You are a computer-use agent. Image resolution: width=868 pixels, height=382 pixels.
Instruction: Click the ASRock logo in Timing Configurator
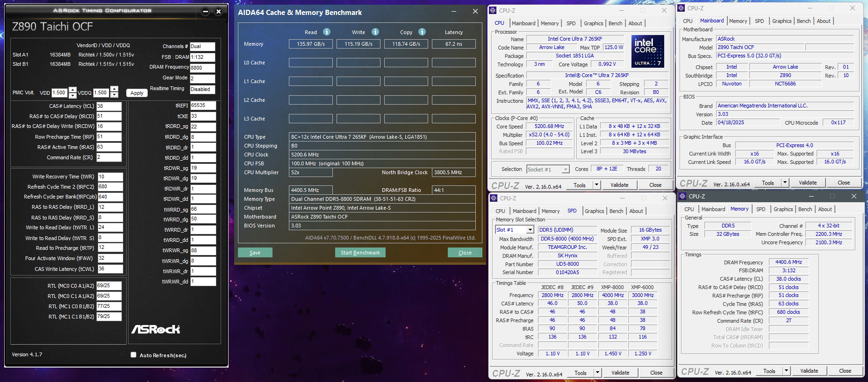point(156,329)
